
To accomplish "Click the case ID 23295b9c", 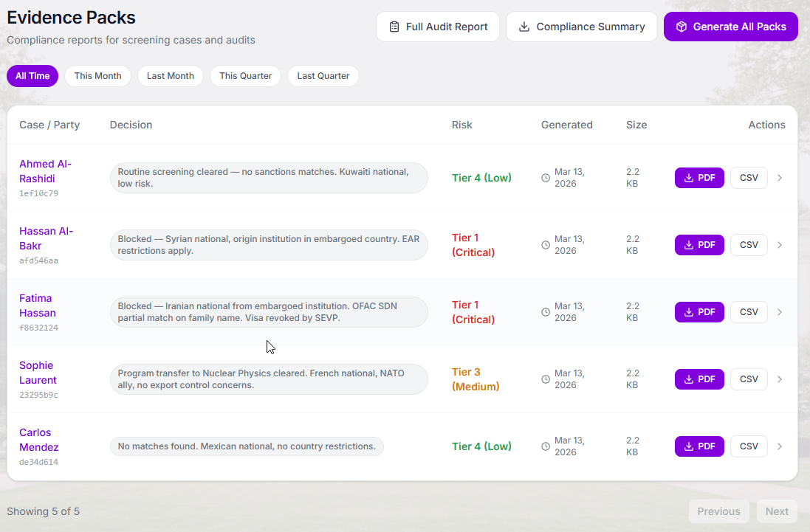I will click(x=38, y=395).
